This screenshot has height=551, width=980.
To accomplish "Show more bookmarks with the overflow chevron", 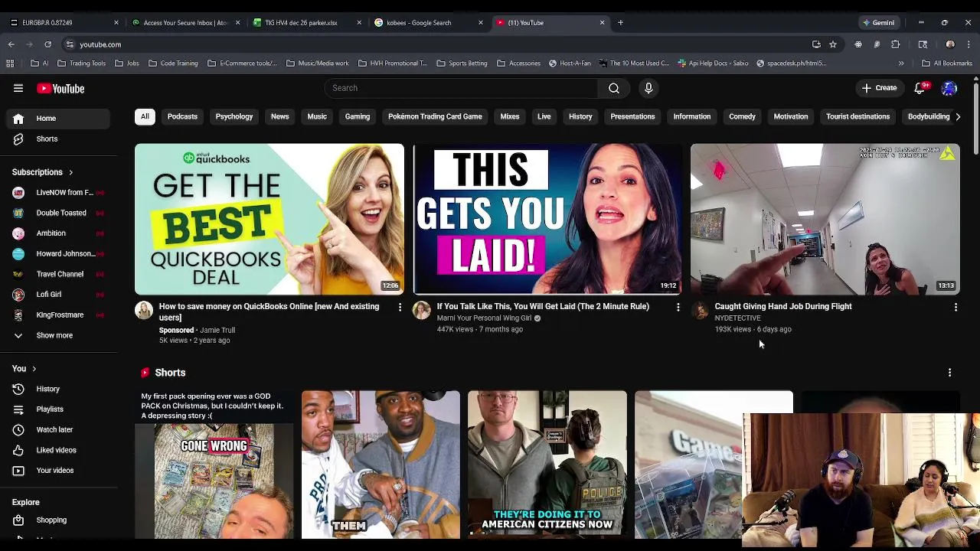I will (x=901, y=64).
